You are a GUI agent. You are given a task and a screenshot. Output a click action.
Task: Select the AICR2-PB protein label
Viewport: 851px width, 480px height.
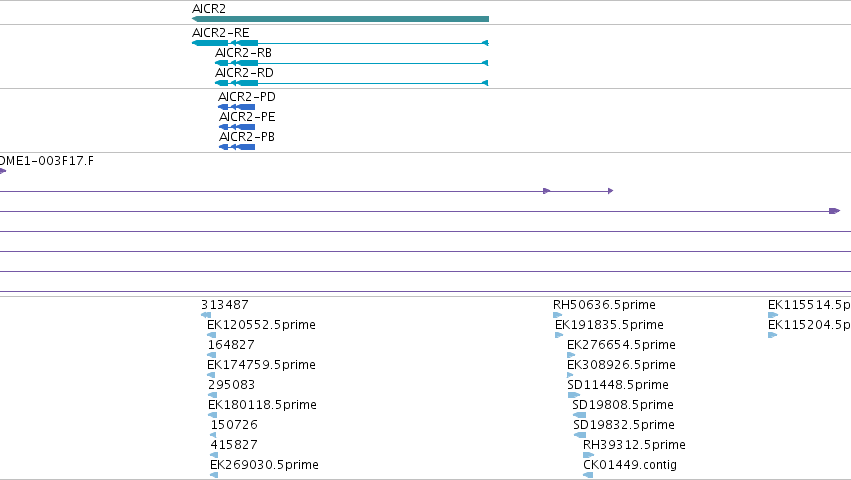(247, 137)
